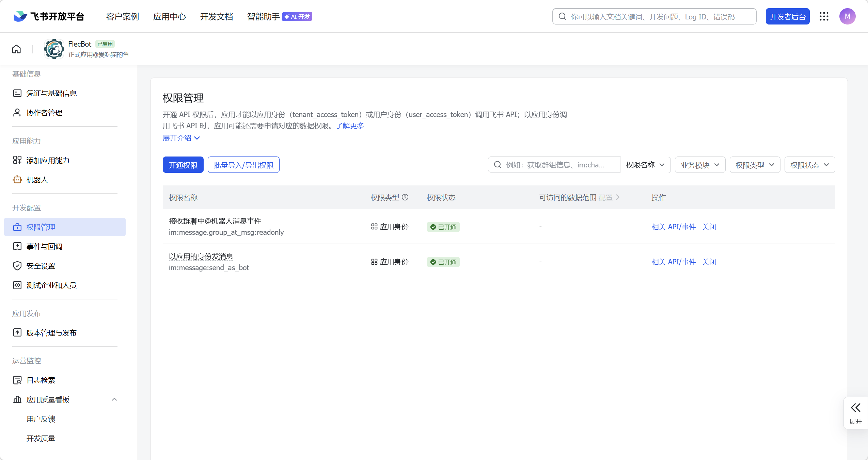Click 批量导入/导出权限 button
The height and width of the screenshot is (460, 868).
[243, 165]
